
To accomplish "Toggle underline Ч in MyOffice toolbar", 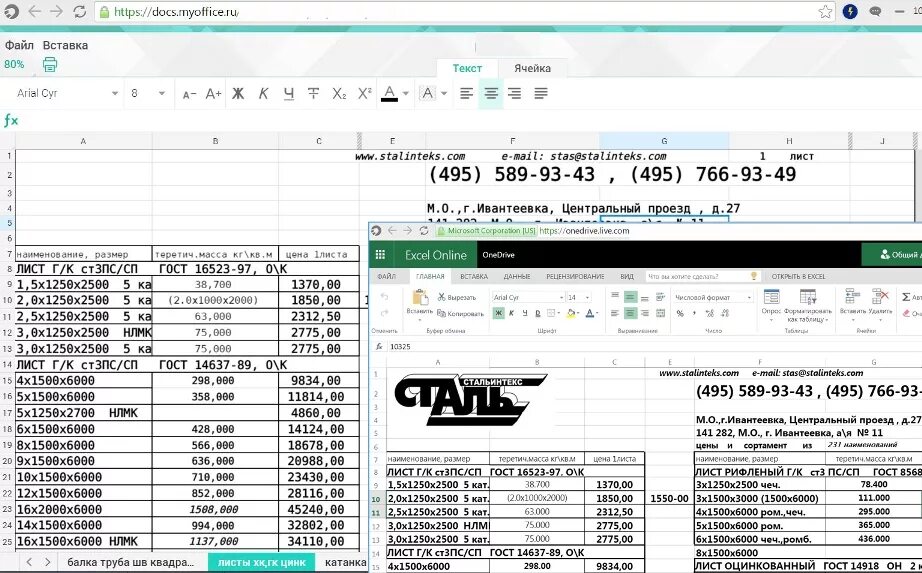I will (289, 94).
